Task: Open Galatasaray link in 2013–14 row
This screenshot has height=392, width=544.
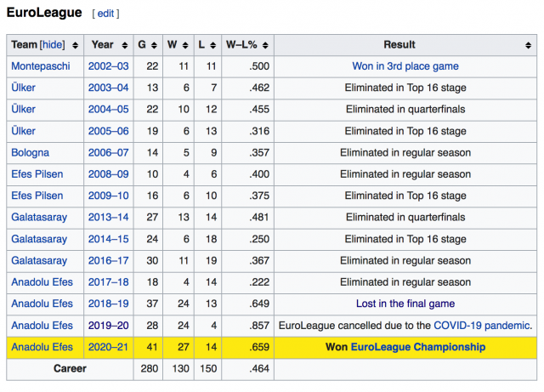Action: pos(39,217)
